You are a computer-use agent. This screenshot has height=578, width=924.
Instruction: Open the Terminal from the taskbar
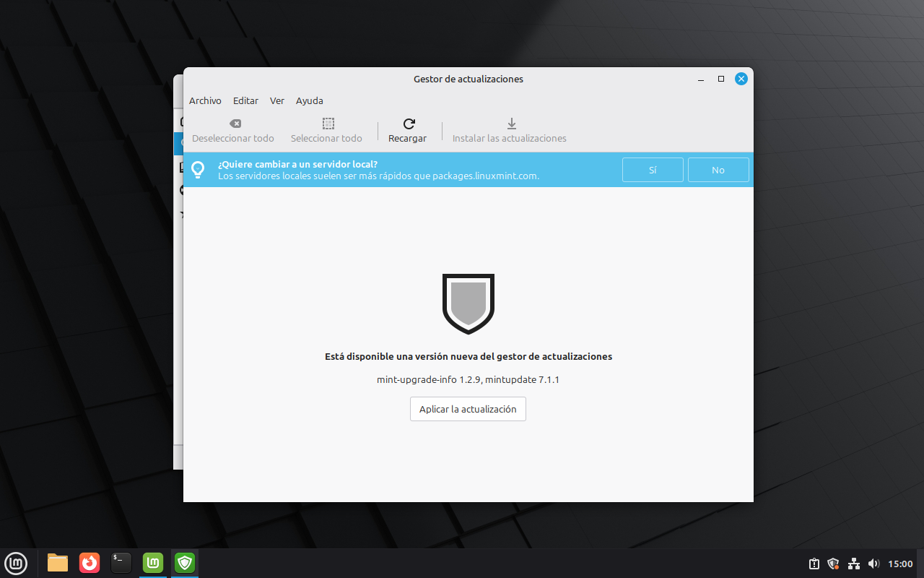[121, 562]
